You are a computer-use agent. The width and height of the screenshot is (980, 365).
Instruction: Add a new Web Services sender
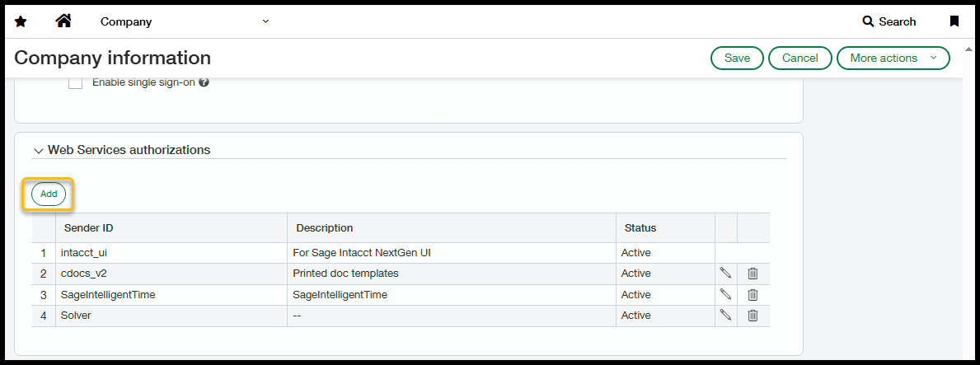tap(49, 194)
